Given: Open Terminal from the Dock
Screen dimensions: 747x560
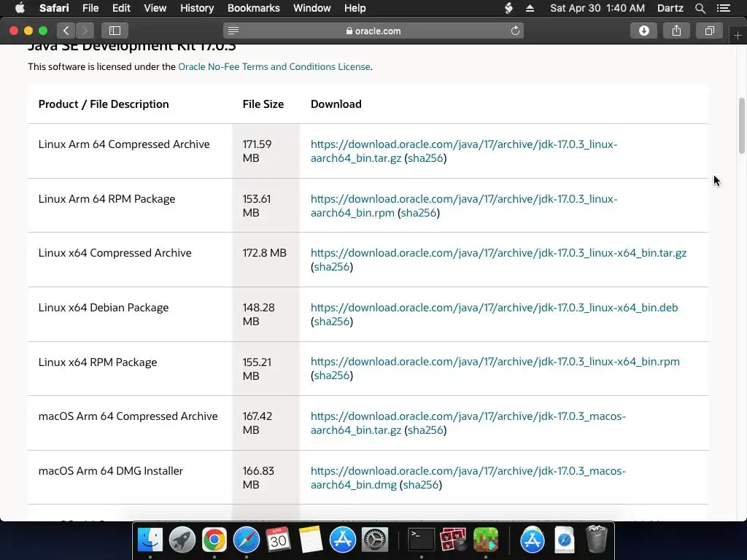Looking at the screenshot, I should coord(422,540).
